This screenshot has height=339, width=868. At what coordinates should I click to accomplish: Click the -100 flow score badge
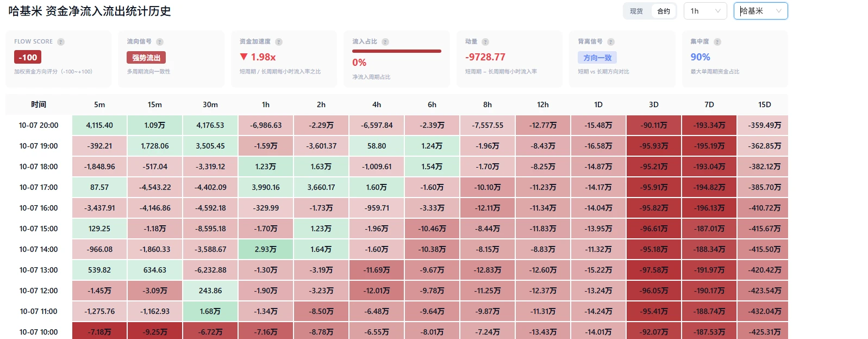pyautogui.click(x=28, y=57)
